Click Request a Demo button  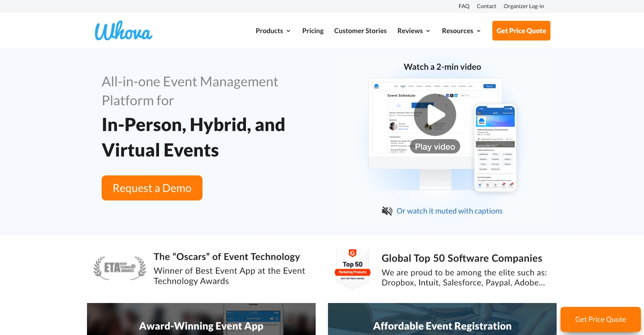tap(152, 188)
